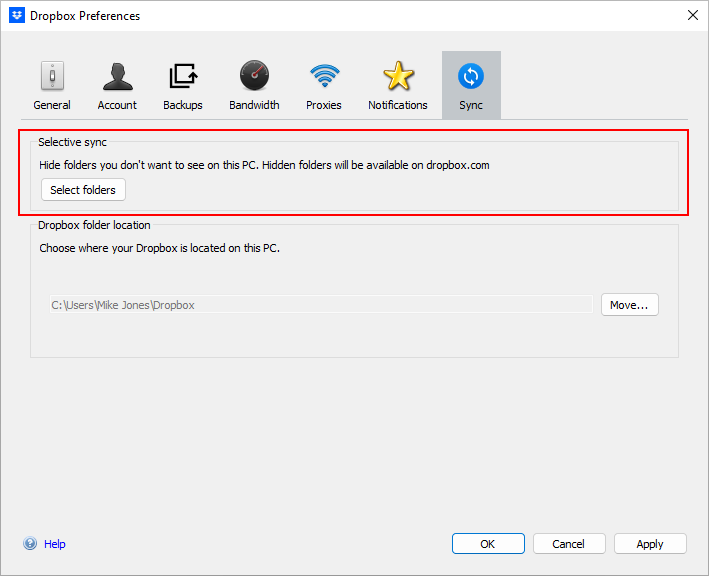The width and height of the screenshot is (709, 576).
Task: Close the Dropbox Preferences window
Action: coord(692,15)
